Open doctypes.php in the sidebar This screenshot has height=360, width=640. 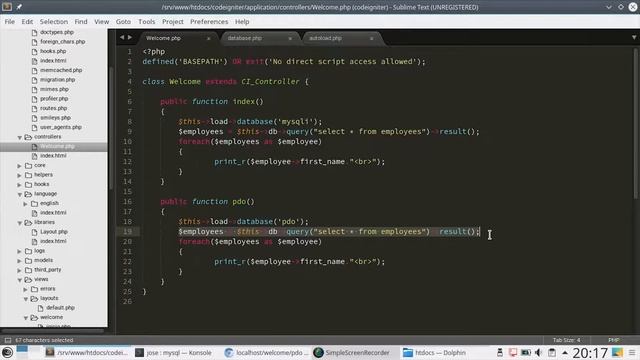57,32
